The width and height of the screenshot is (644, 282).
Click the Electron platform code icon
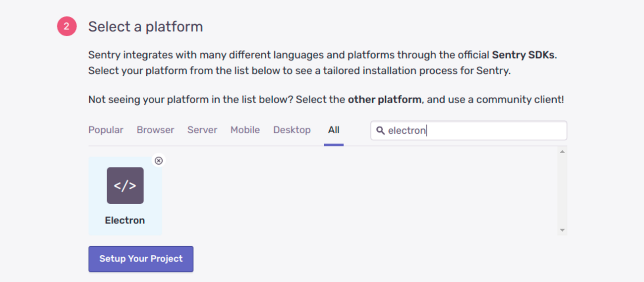(125, 185)
